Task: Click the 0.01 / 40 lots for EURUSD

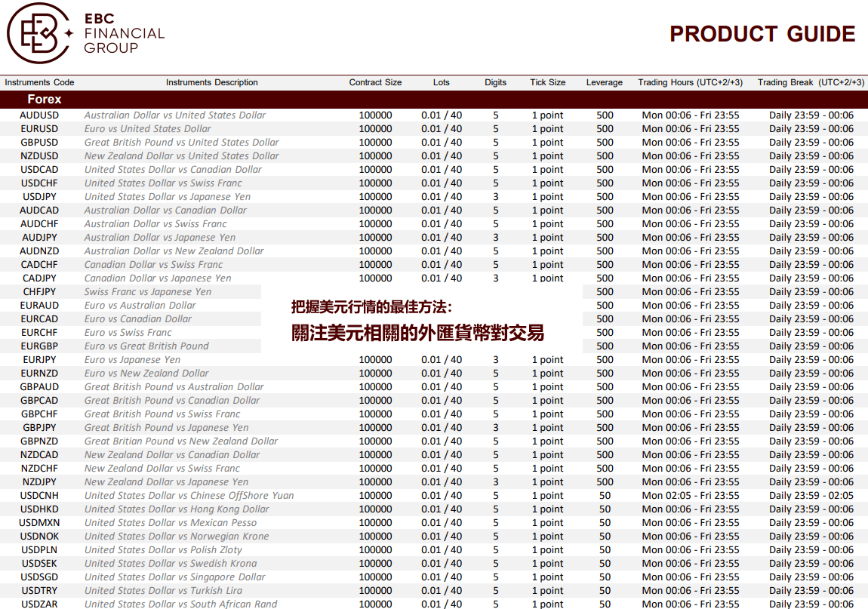Action: point(442,129)
